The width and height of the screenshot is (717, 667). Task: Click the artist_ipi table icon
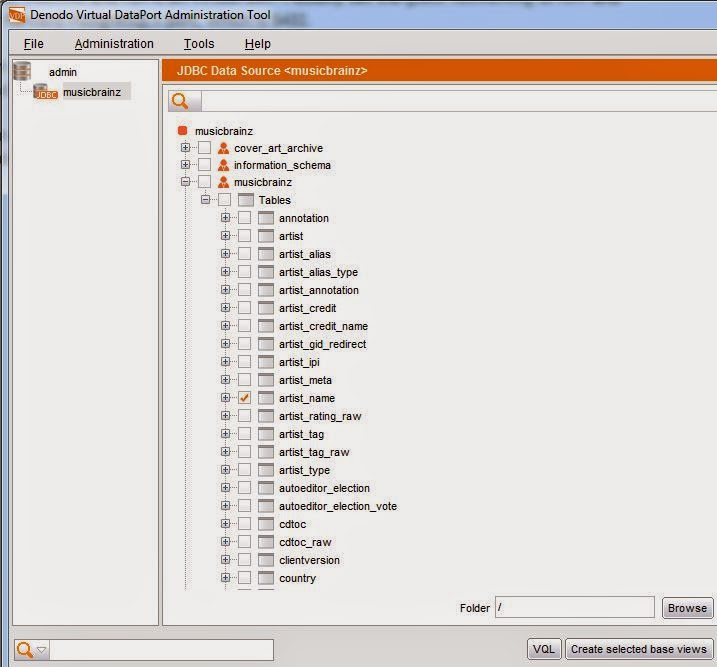(x=266, y=362)
